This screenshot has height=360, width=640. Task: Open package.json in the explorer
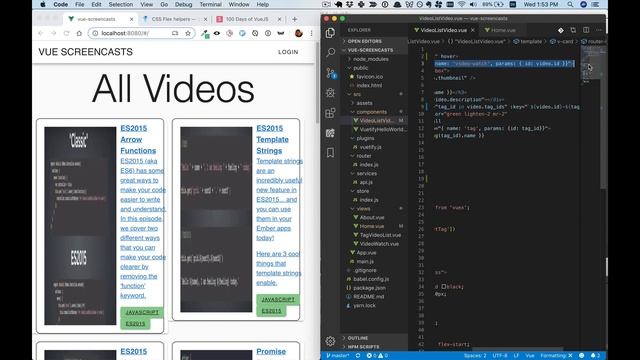click(369, 288)
